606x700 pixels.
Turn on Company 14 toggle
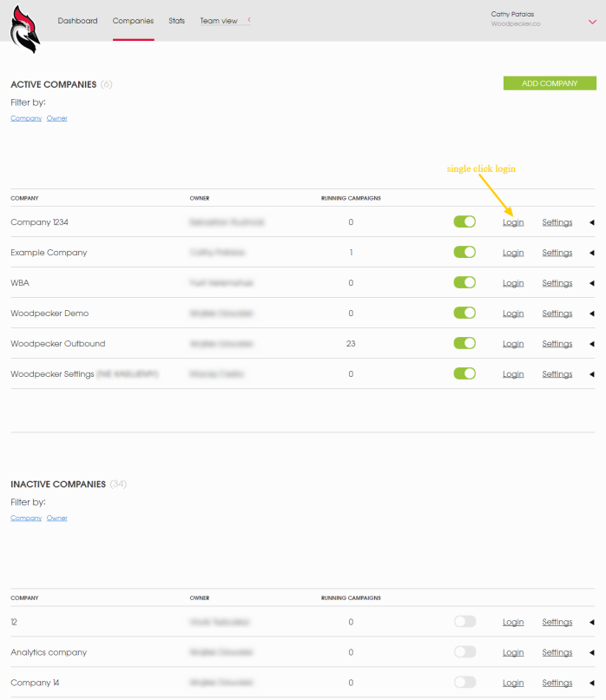(464, 682)
